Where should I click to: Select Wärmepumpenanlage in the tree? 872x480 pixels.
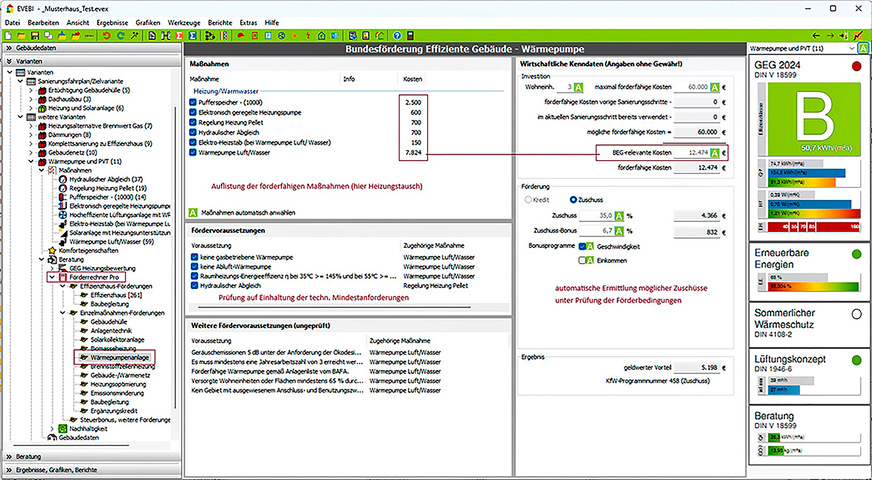[120, 357]
